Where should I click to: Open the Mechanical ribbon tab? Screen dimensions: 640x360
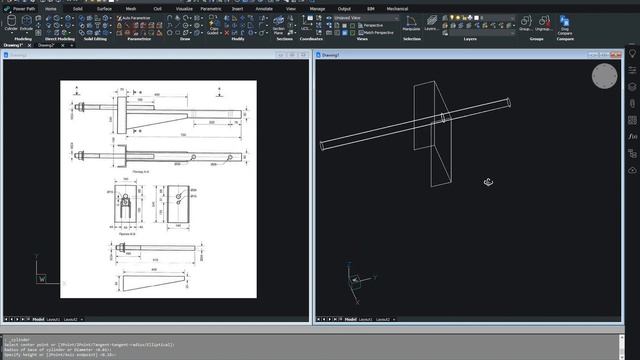(397, 9)
